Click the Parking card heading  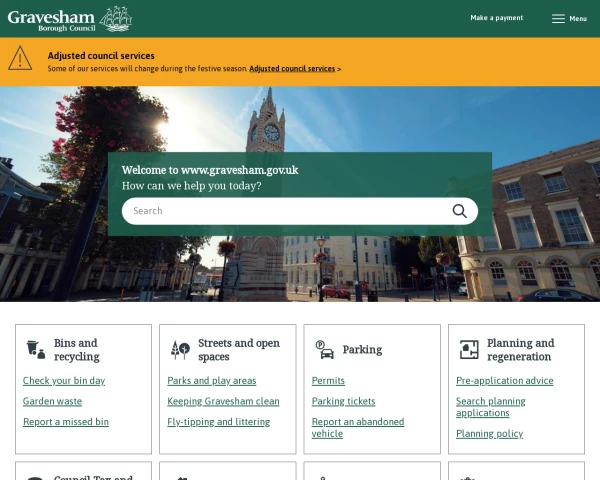(362, 349)
